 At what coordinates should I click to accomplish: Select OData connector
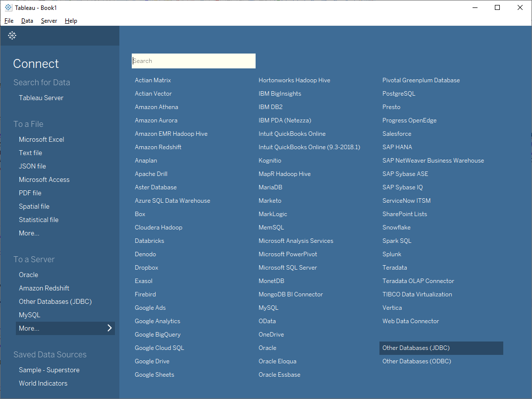coord(267,321)
